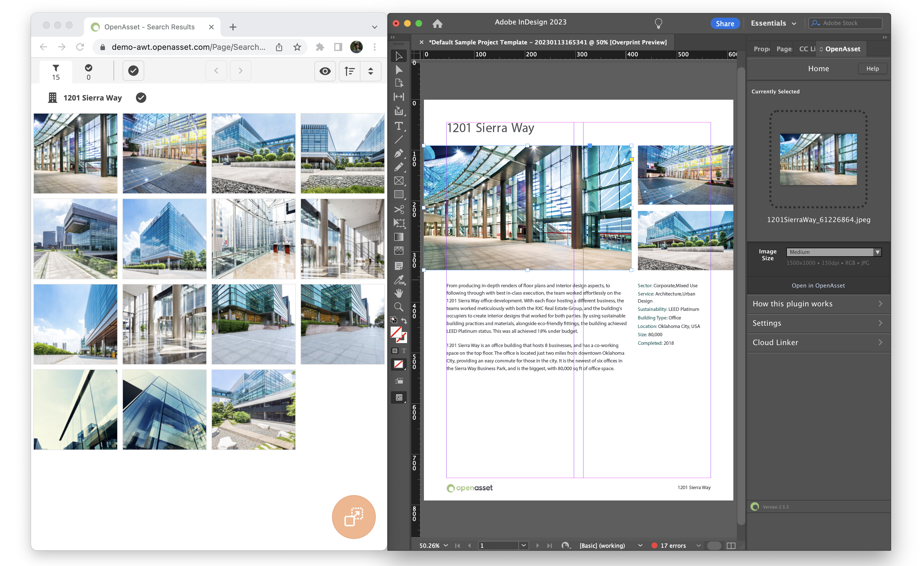Select the Type tool in InDesign toolbar

coord(399,126)
